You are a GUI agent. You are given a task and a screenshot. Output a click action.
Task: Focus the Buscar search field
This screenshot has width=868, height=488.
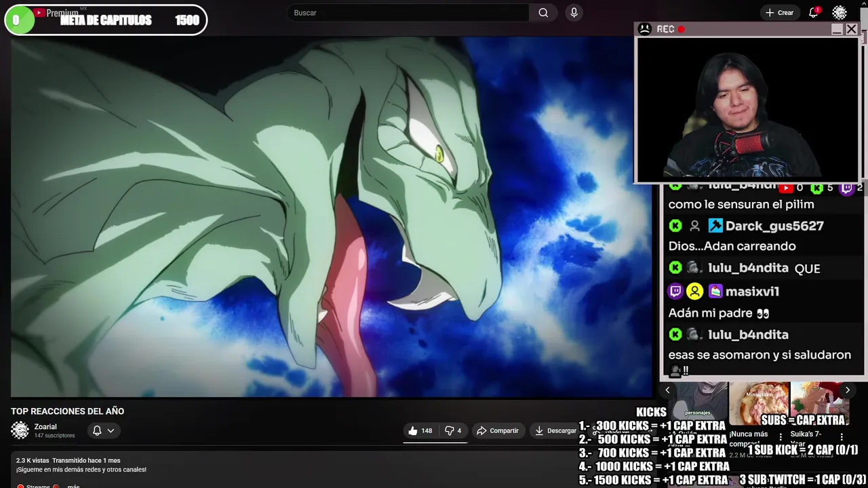409,13
